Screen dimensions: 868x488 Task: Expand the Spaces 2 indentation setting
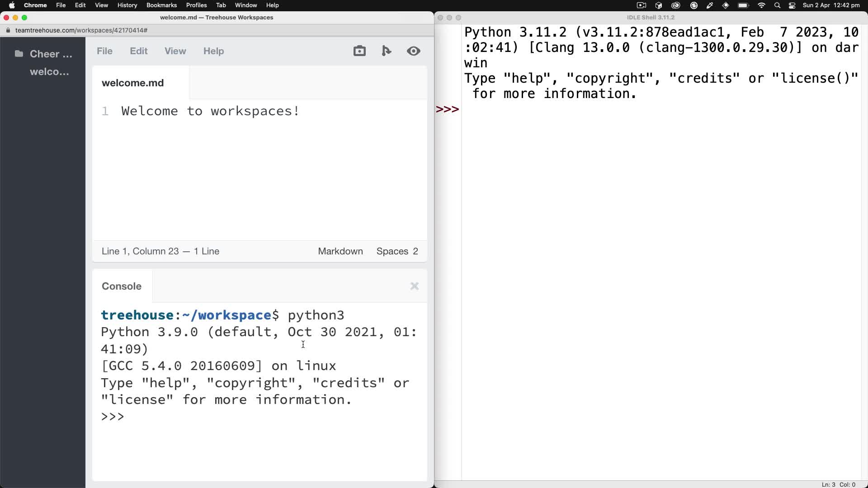(x=397, y=251)
